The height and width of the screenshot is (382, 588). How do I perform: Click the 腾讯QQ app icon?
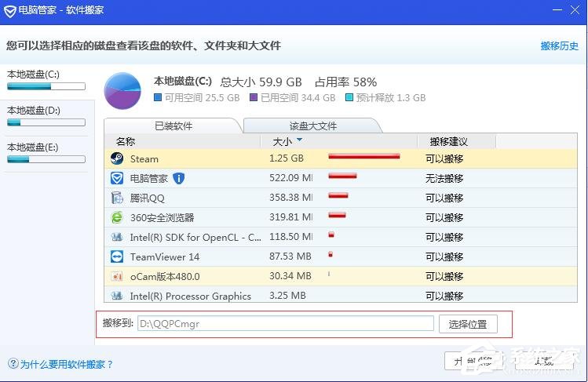click(117, 198)
